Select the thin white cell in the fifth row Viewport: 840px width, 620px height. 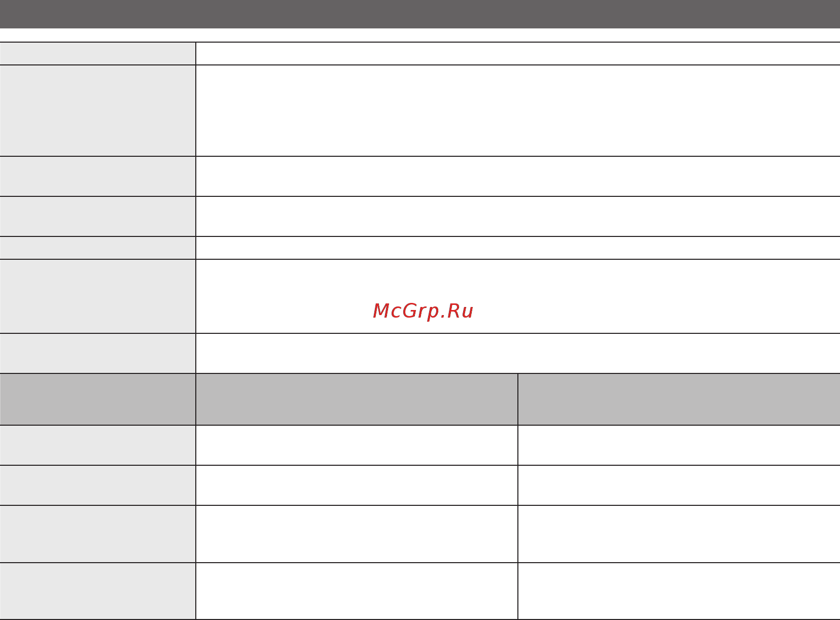pyautogui.click(x=518, y=248)
